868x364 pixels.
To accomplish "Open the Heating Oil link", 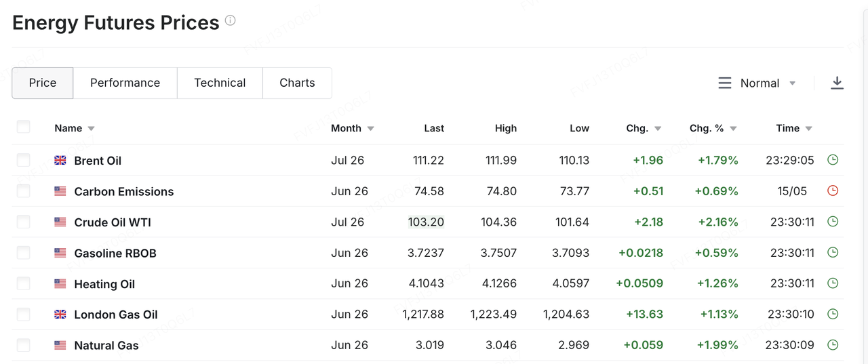I will click(x=104, y=284).
